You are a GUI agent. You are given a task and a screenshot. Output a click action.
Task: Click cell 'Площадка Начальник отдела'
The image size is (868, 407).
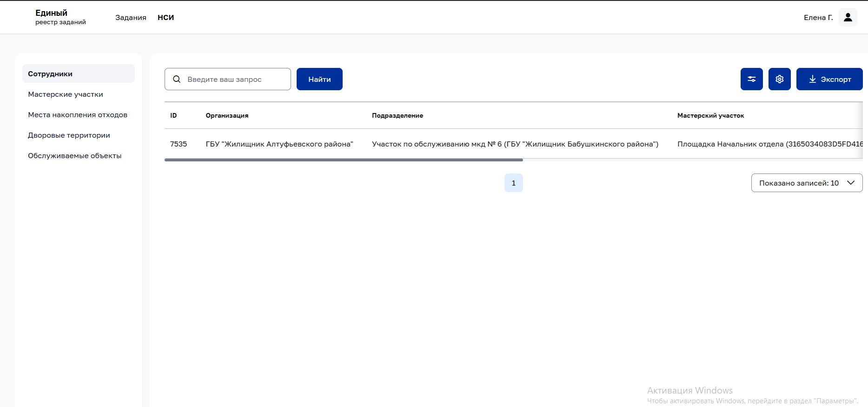tap(770, 144)
